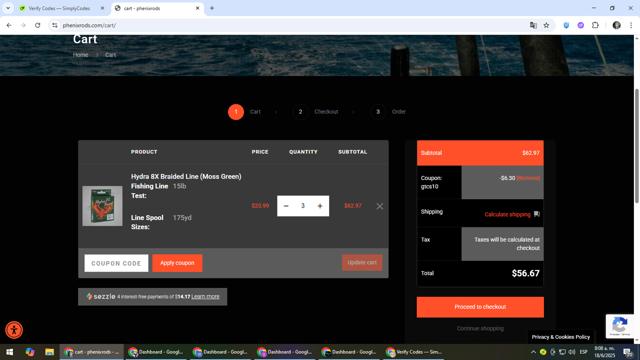
Task: Open site information icon in address bar
Action: (55, 25)
